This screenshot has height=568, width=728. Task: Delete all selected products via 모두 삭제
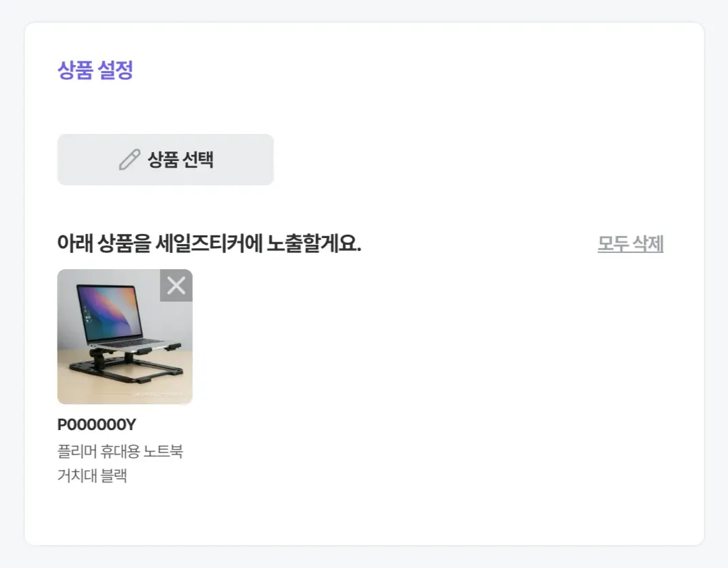click(631, 243)
